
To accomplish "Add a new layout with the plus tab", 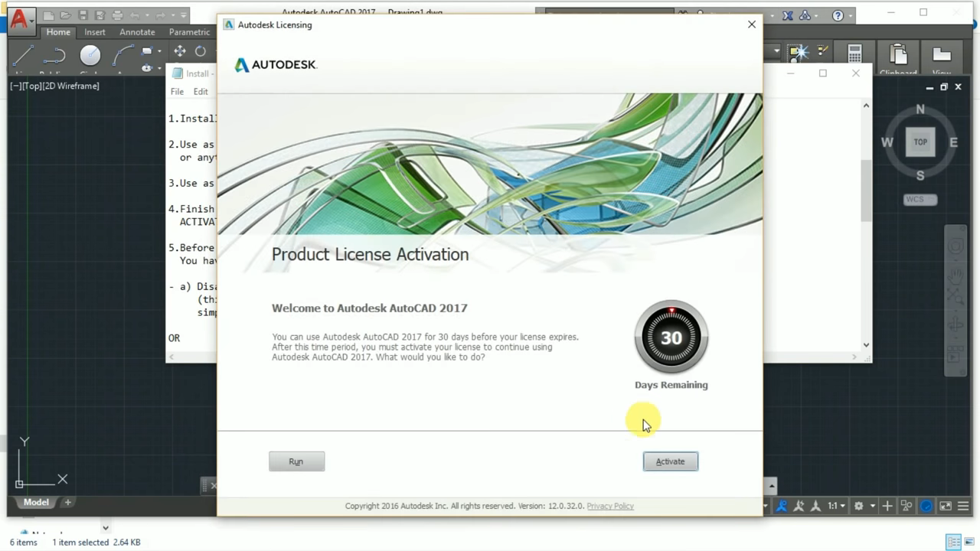I will pos(67,503).
